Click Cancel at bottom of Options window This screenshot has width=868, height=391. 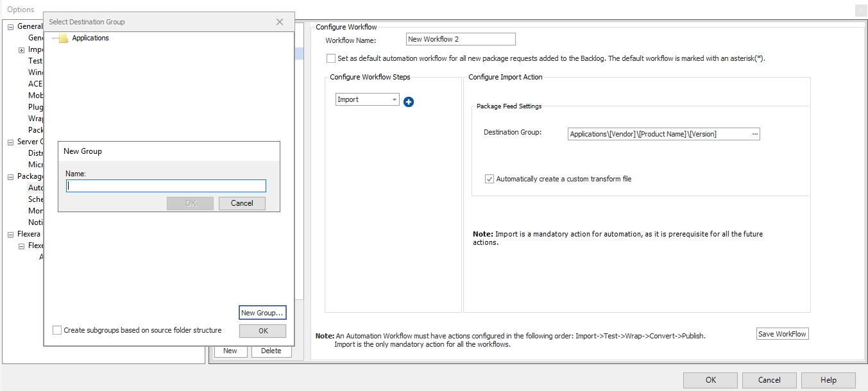pos(769,380)
